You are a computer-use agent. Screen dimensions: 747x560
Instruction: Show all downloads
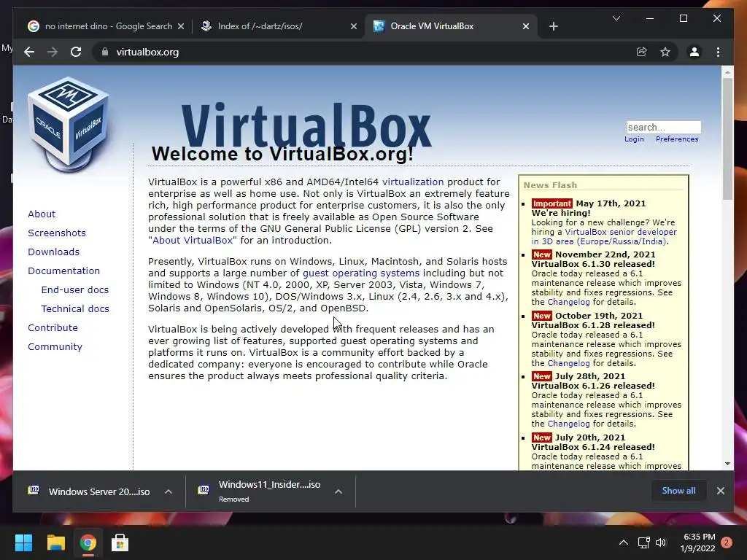coord(678,491)
